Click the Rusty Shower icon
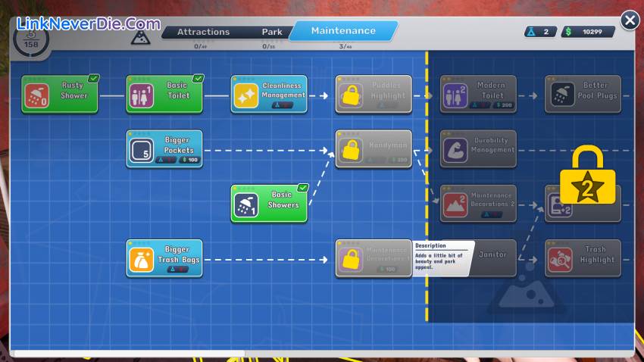Viewport: 644px width, 362px height. click(x=37, y=95)
